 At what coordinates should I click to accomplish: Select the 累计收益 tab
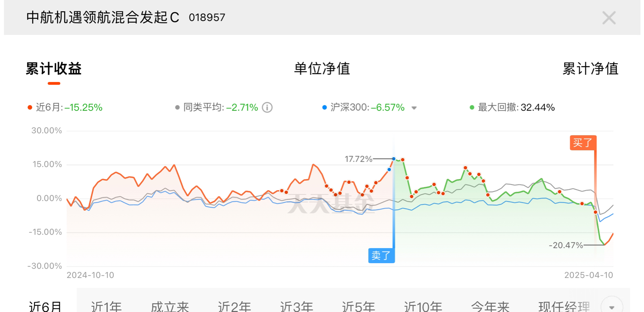[x=54, y=69]
